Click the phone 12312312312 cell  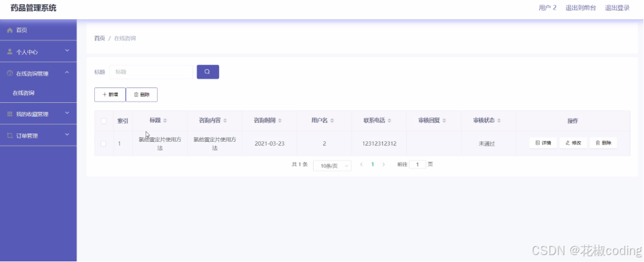pyautogui.click(x=379, y=143)
